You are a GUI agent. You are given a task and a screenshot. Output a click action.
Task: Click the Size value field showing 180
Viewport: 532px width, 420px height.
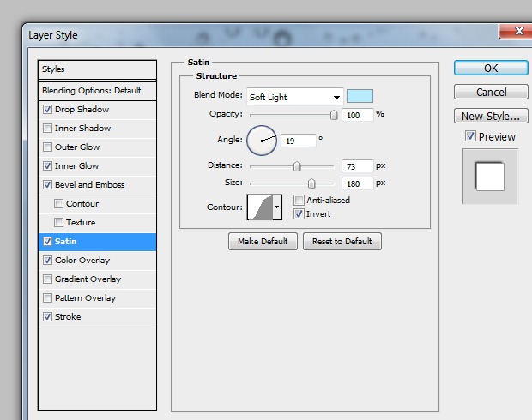pyautogui.click(x=358, y=183)
